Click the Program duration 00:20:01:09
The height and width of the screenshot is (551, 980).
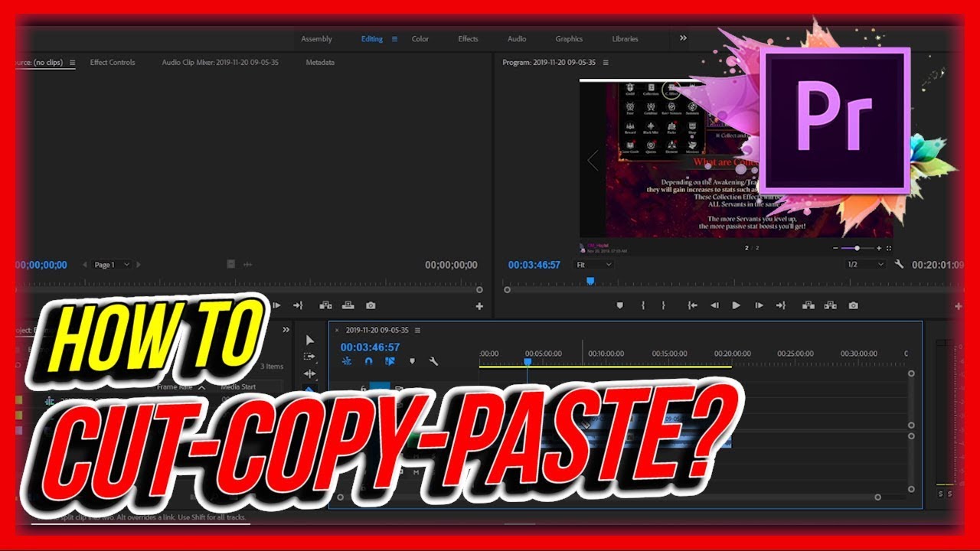point(938,265)
